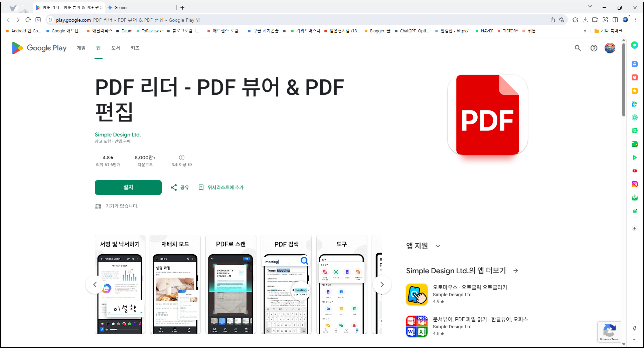This screenshot has height=348, width=644.
Task: Open the screen capture tool icon
Action: 605,20
